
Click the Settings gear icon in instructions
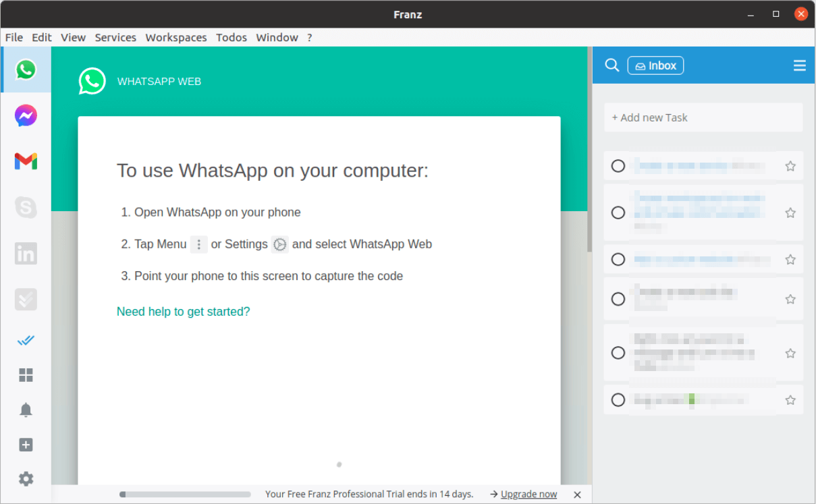click(280, 244)
